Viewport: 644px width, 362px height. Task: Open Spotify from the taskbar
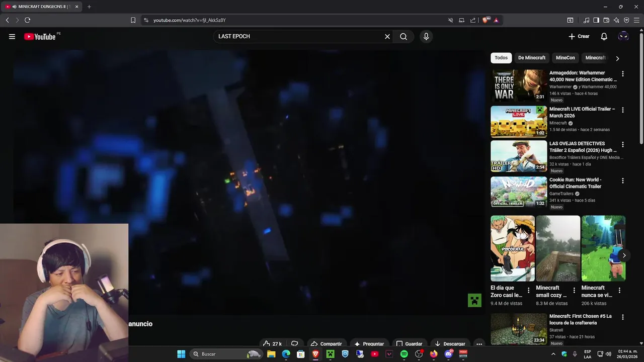tap(404, 354)
